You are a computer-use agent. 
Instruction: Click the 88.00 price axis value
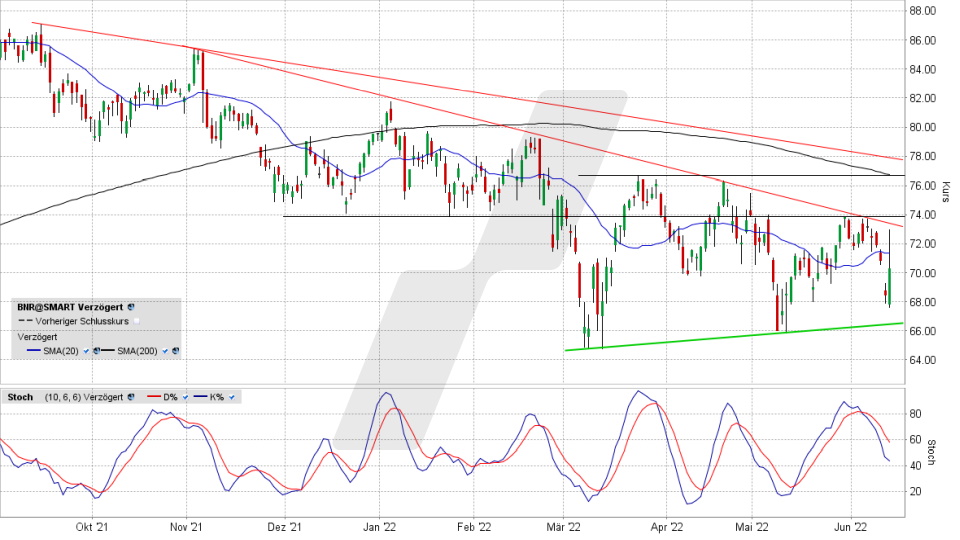(922, 11)
